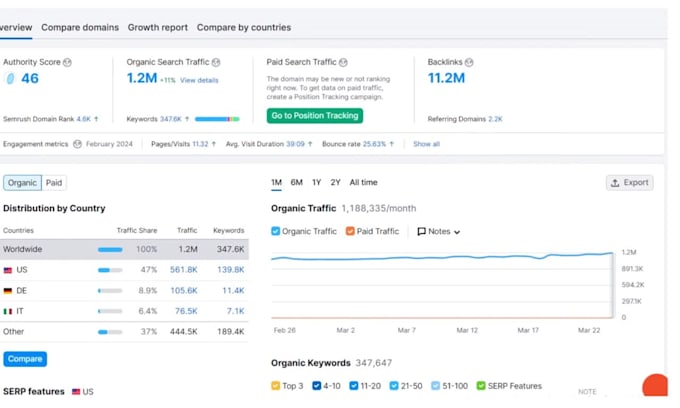Toggle 21-50 keywords checkbox
The height and width of the screenshot is (408, 680).
coord(394,385)
